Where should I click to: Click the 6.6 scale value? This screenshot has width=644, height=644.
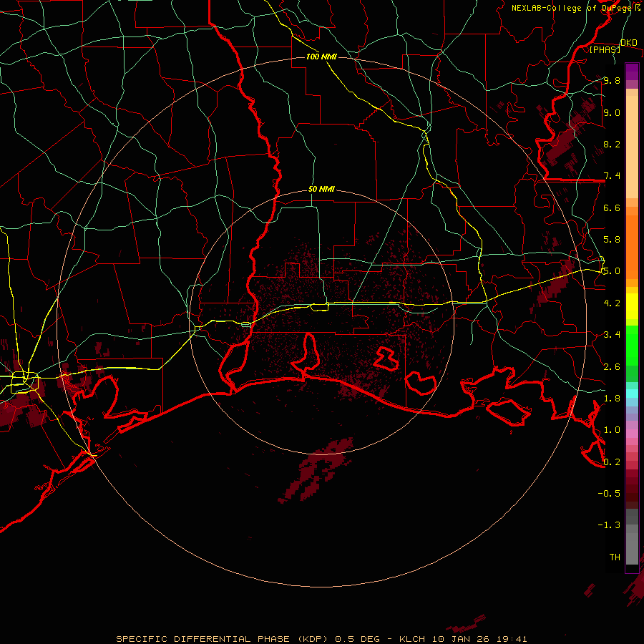pyautogui.click(x=612, y=208)
